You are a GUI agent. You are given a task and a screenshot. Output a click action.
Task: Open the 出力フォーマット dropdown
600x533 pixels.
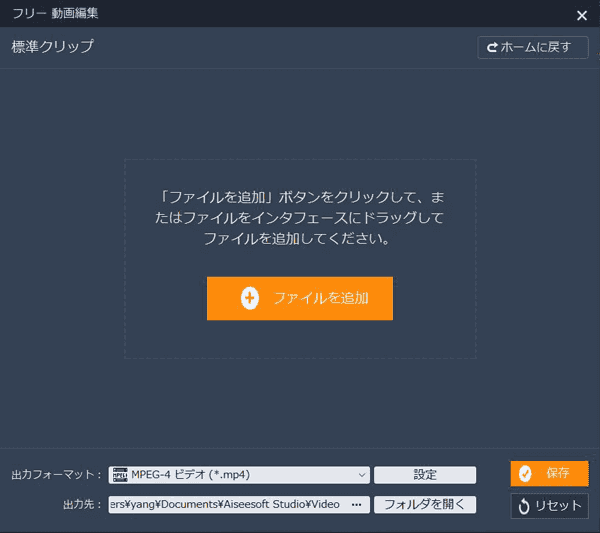[x=239, y=475]
